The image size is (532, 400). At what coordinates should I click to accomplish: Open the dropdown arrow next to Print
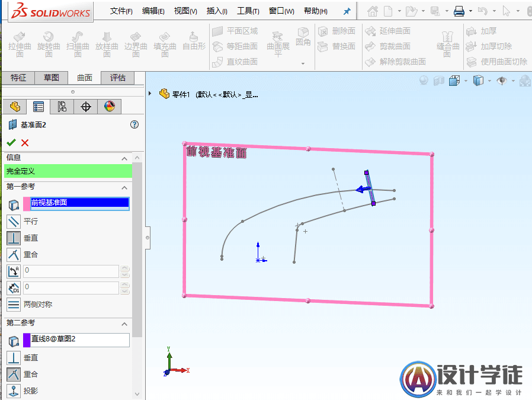470,11
